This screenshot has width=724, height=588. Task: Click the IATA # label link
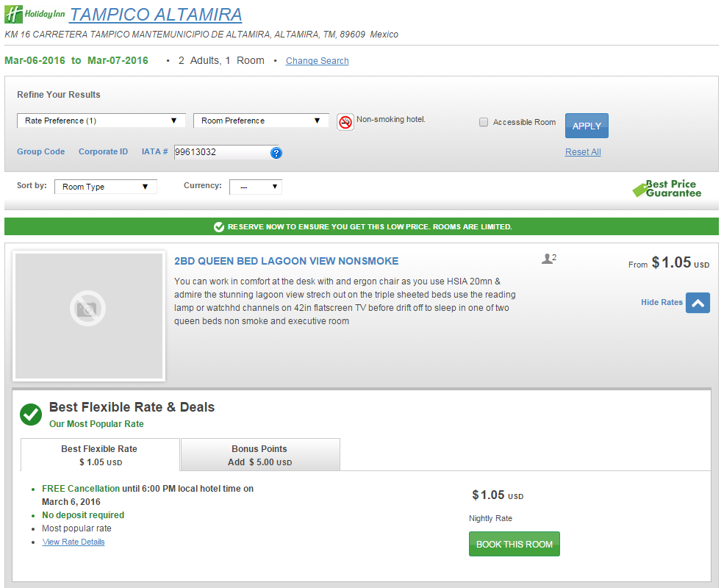point(154,151)
